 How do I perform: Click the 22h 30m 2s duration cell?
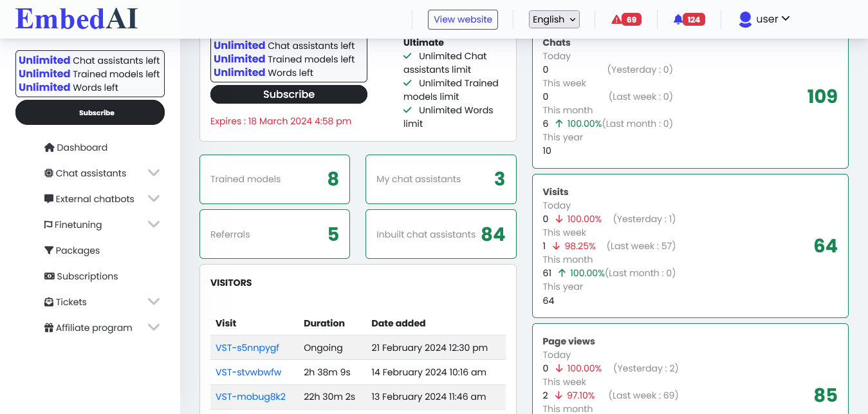[329, 397]
